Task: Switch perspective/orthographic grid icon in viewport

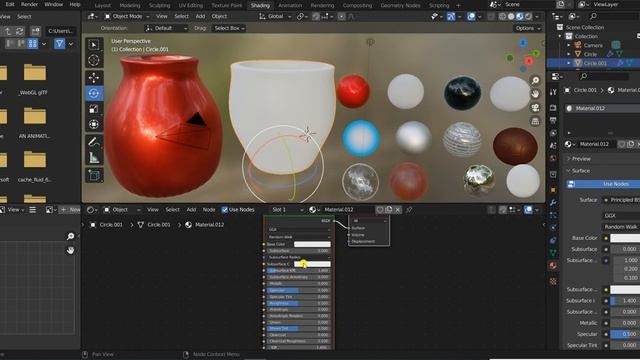Action: [x=535, y=121]
